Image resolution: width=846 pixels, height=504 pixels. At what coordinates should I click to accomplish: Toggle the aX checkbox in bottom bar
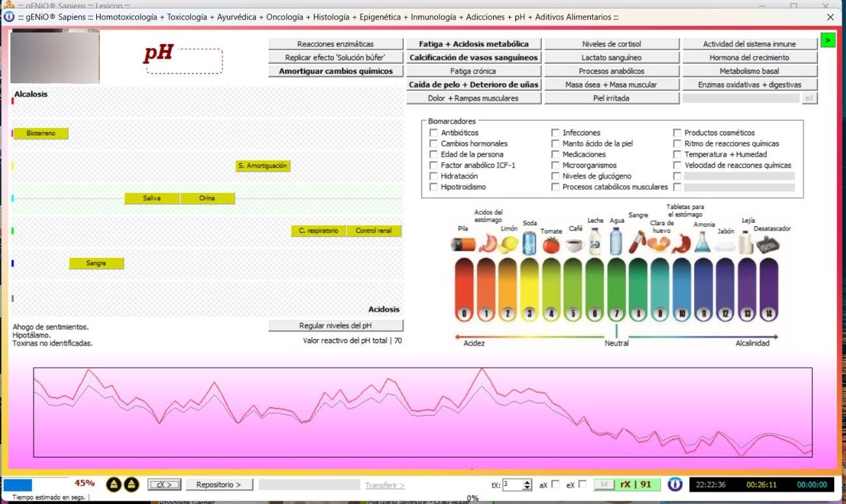click(555, 484)
